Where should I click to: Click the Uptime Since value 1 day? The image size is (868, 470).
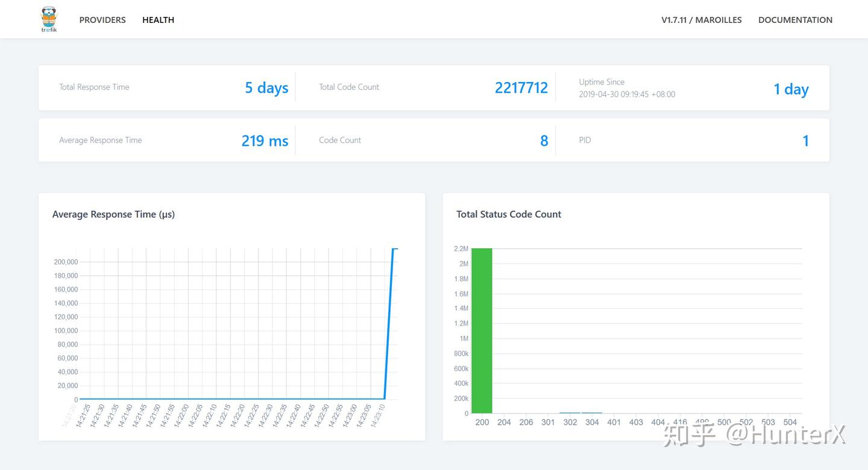point(791,89)
